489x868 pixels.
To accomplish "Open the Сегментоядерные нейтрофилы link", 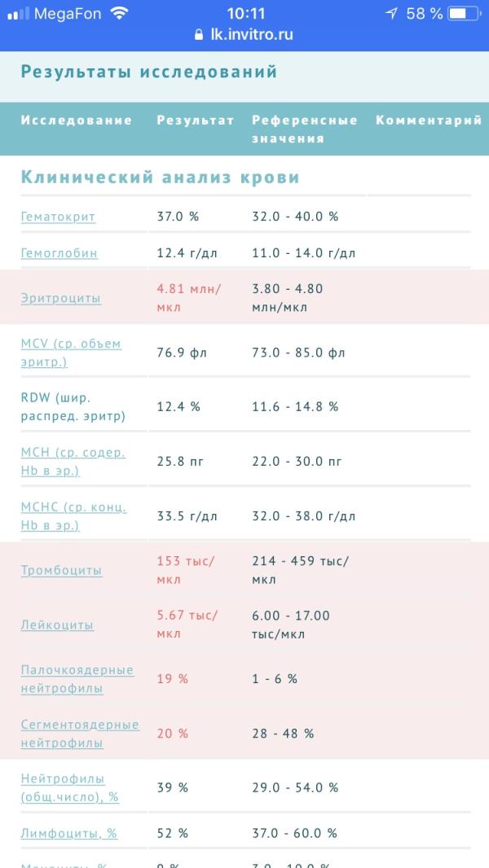I will click(x=80, y=734).
